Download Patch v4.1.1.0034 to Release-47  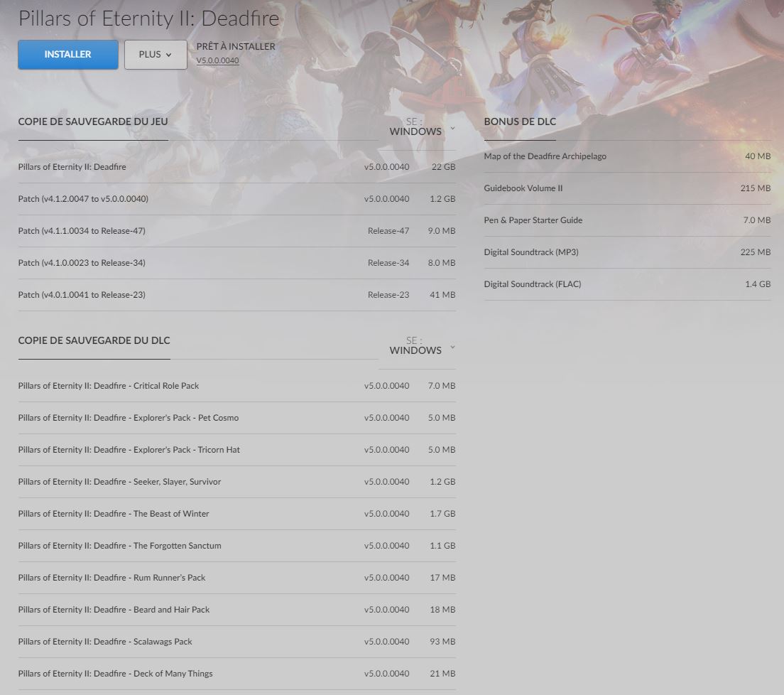(x=236, y=231)
